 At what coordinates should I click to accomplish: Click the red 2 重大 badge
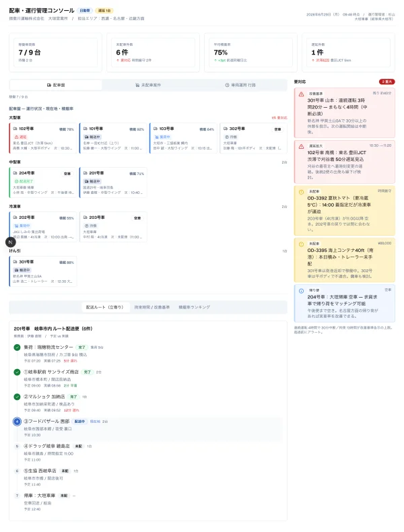(386, 81)
